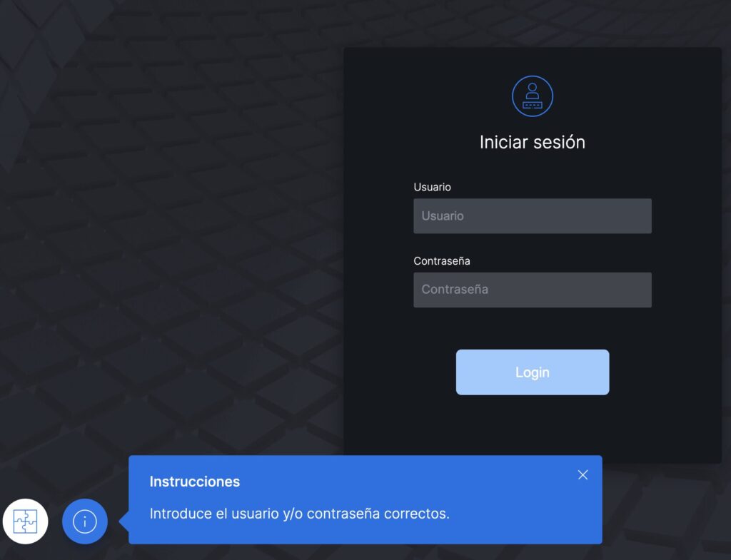Click the Instrucciones title in the popup
This screenshot has width=731, height=560.
click(x=194, y=482)
